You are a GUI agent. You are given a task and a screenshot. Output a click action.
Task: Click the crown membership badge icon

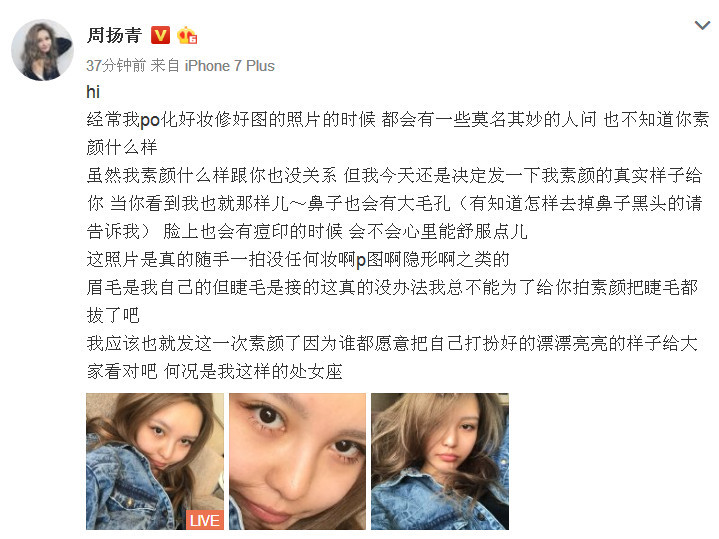click(187, 35)
